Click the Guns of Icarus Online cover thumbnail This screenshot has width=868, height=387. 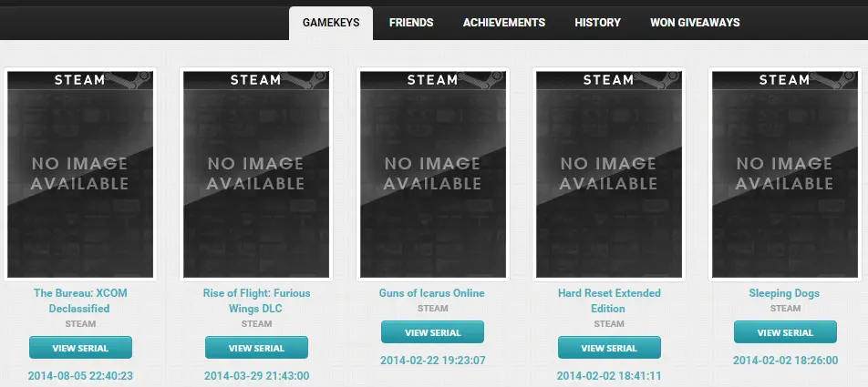pyautogui.click(x=433, y=174)
